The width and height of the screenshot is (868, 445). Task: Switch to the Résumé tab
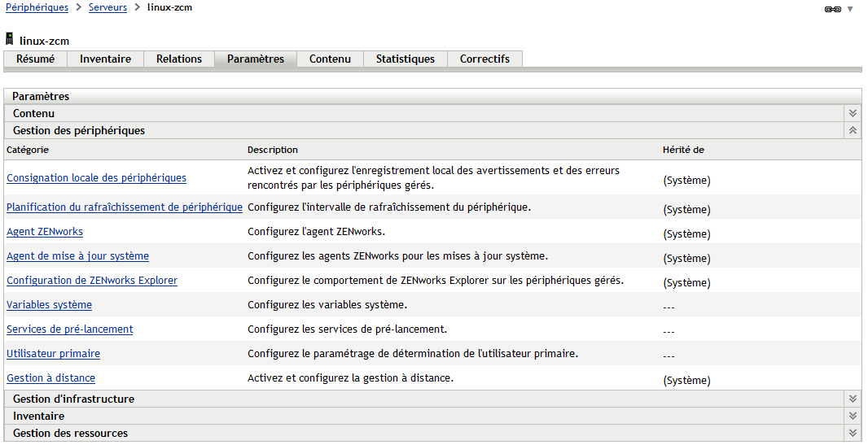pos(36,59)
